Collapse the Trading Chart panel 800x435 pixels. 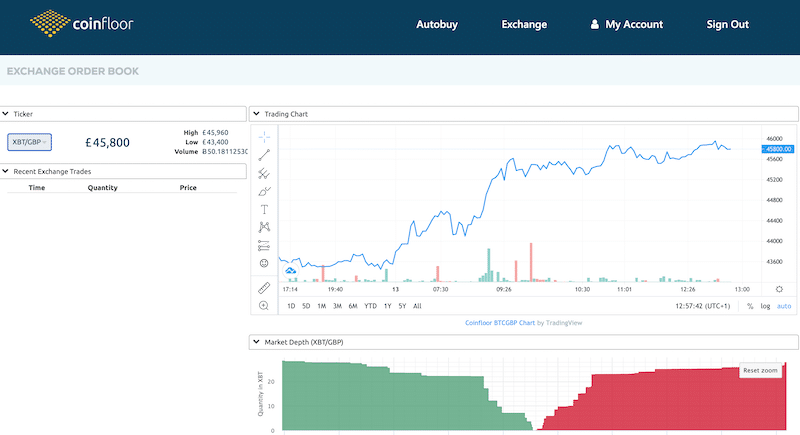tap(257, 114)
